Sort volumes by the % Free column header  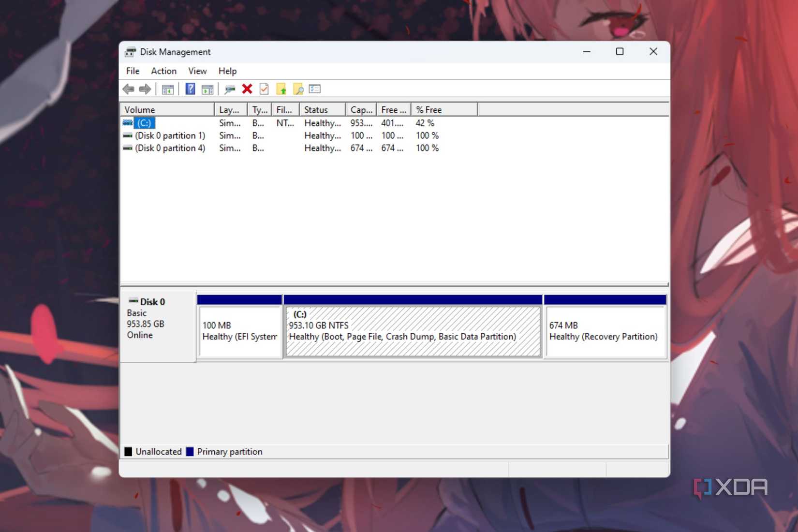pos(428,109)
